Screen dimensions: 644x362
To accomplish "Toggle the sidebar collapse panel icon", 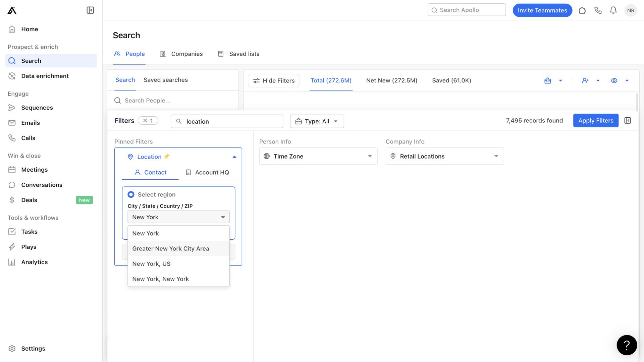I will [90, 10].
